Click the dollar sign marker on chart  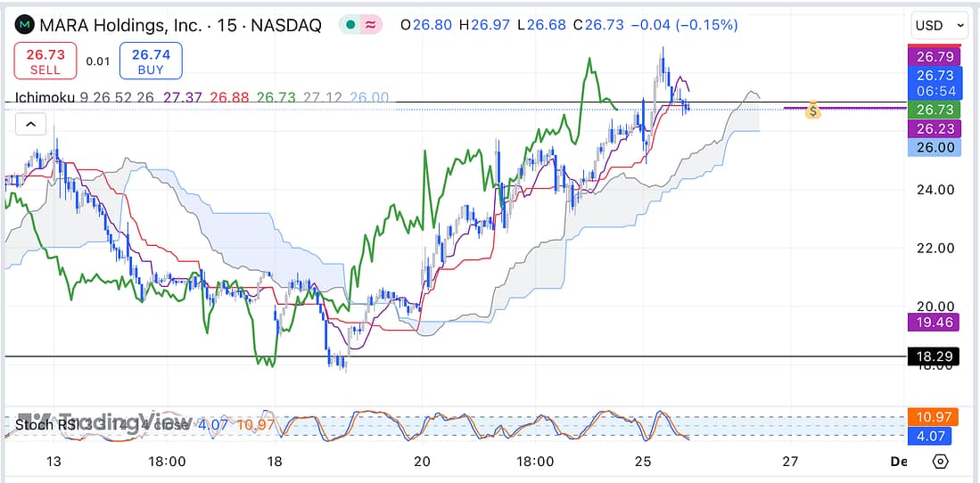tap(812, 111)
